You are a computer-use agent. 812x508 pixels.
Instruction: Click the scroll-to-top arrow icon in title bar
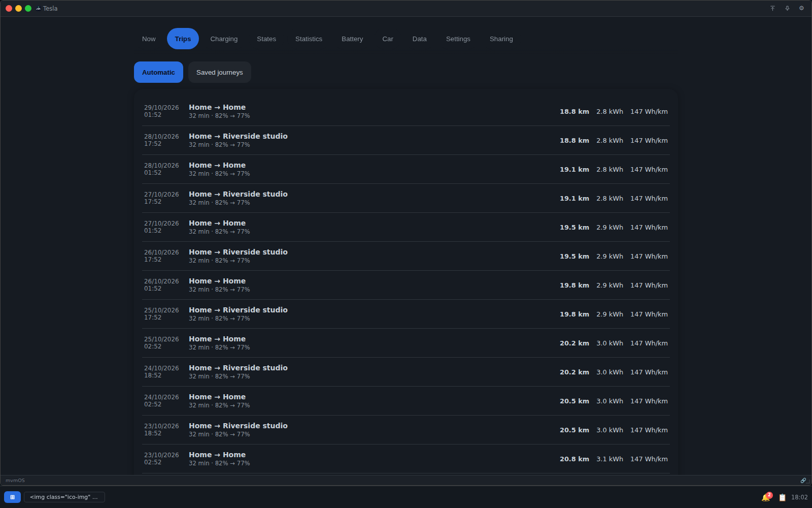(x=772, y=8)
